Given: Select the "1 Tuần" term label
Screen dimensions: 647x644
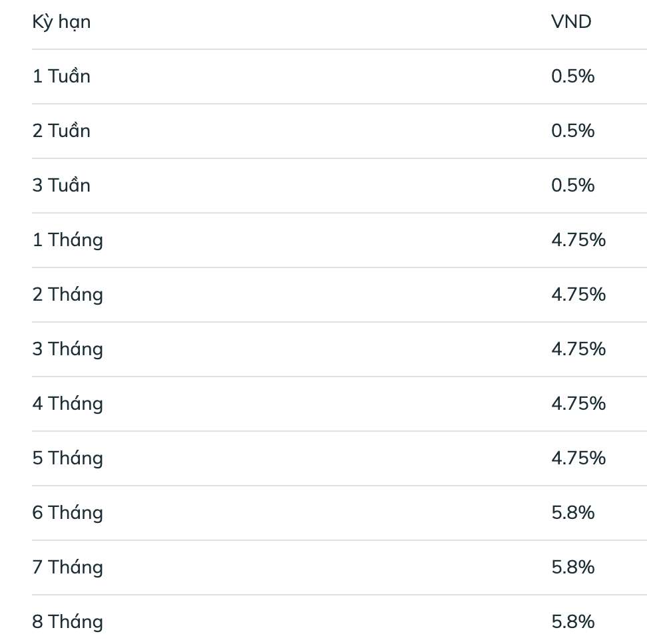Looking at the screenshot, I should (61, 77).
